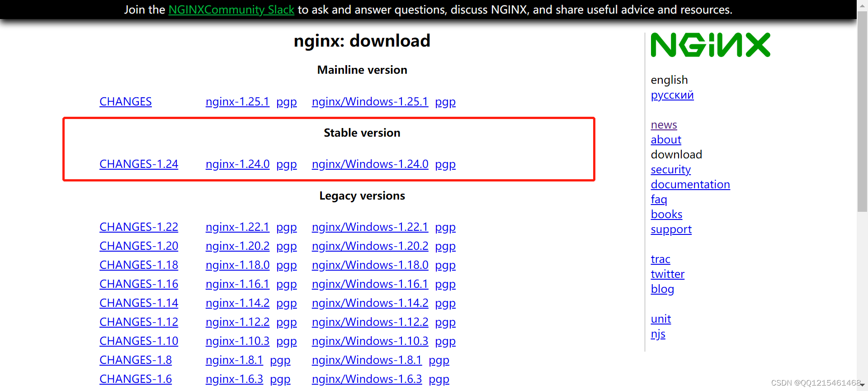Viewport: 868px width, 391px height.
Task: Download nginx-1.10.3 source
Action: pyautogui.click(x=237, y=341)
